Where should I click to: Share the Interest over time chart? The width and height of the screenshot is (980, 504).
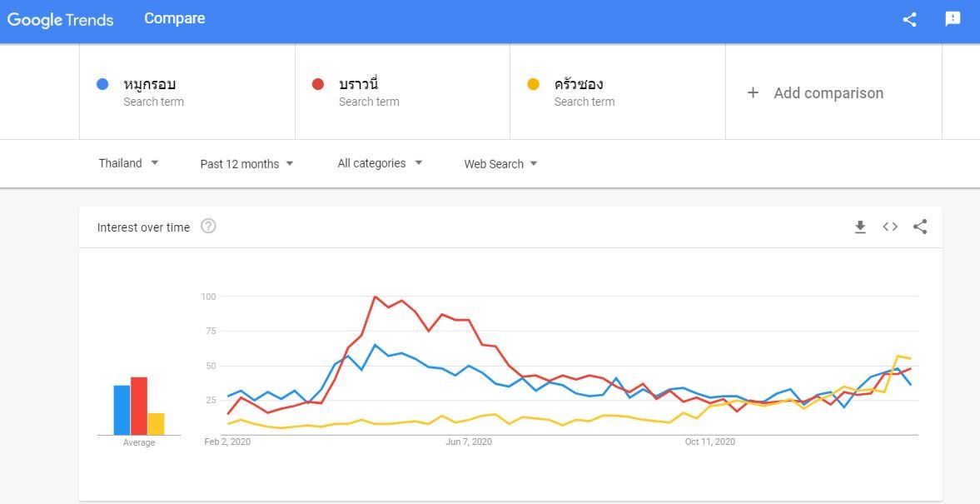[x=920, y=227]
